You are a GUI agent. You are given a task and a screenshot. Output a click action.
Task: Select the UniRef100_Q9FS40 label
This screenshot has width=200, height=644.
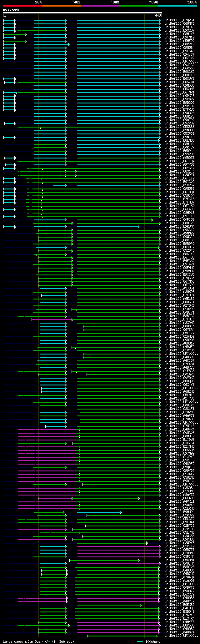tap(179, 51)
